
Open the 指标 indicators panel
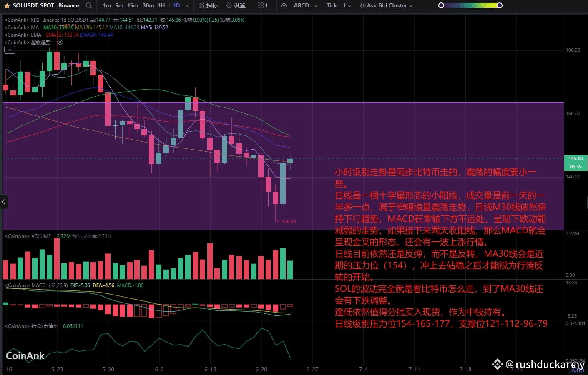pyautogui.click(x=208, y=5)
